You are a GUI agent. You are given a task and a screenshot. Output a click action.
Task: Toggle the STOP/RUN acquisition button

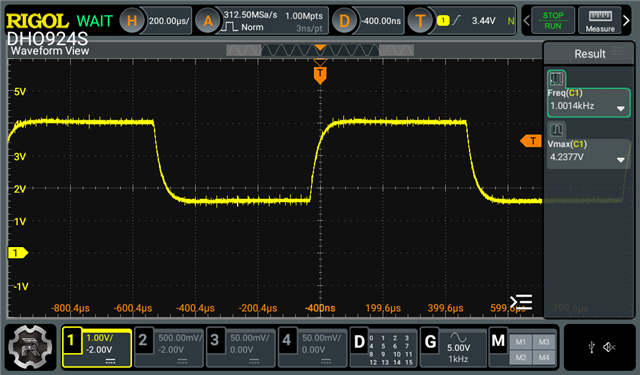[553, 20]
